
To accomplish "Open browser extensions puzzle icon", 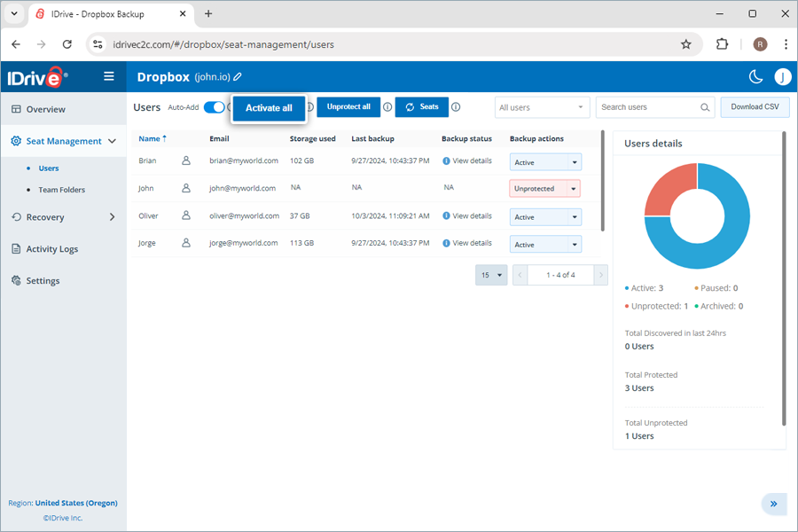I will [x=722, y=44].
